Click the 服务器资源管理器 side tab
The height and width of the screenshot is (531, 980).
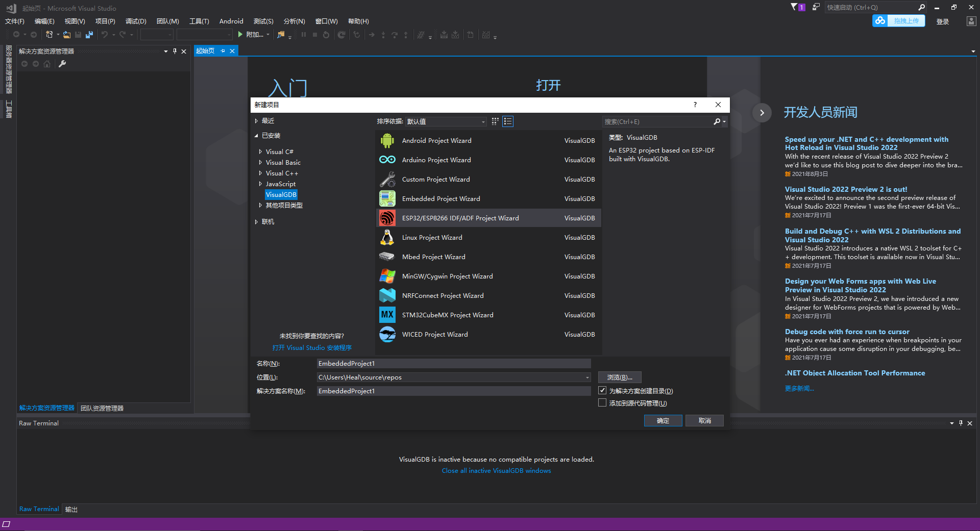tap(9, 69)
